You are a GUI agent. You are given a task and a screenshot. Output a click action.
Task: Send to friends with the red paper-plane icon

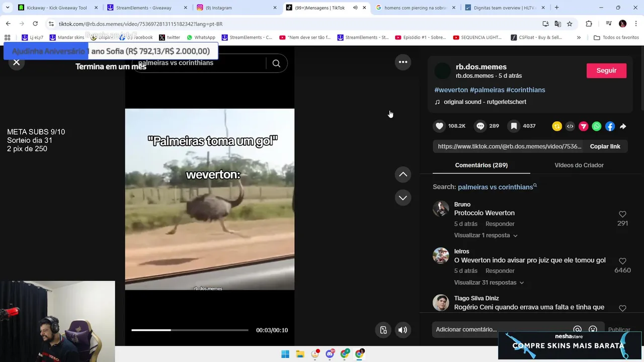click(583, 127)
